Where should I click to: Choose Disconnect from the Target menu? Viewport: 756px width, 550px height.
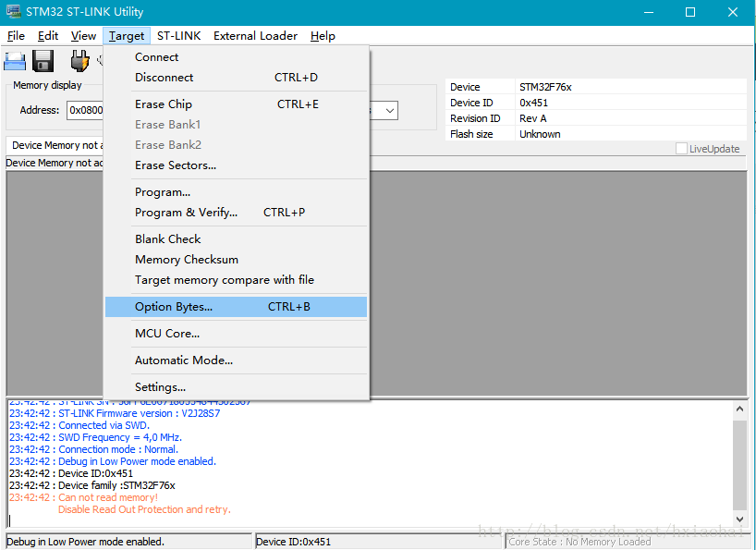tap(237, 78)
